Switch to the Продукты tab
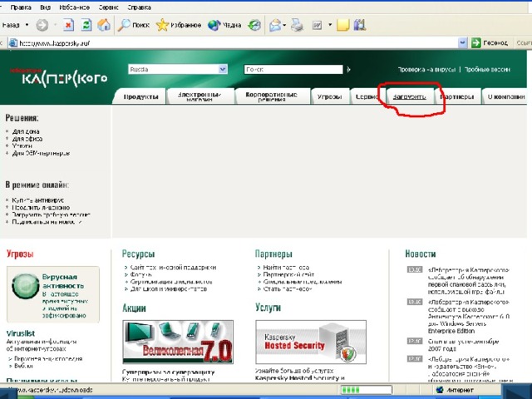This screenshot has height=399, width=532. (140, 96)
